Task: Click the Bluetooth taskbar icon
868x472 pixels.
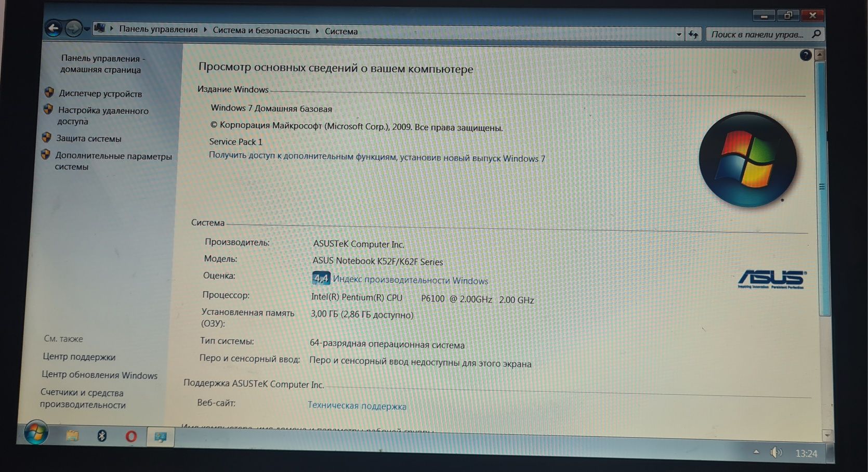Action: tap(102, 436)
